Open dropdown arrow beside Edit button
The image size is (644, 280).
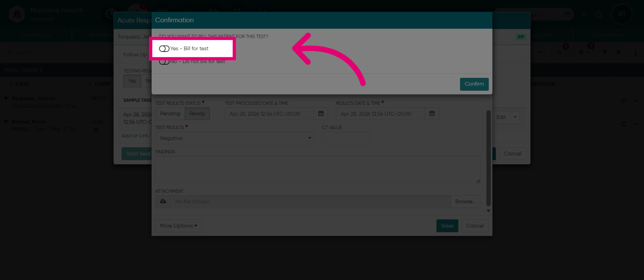[515, 117]
